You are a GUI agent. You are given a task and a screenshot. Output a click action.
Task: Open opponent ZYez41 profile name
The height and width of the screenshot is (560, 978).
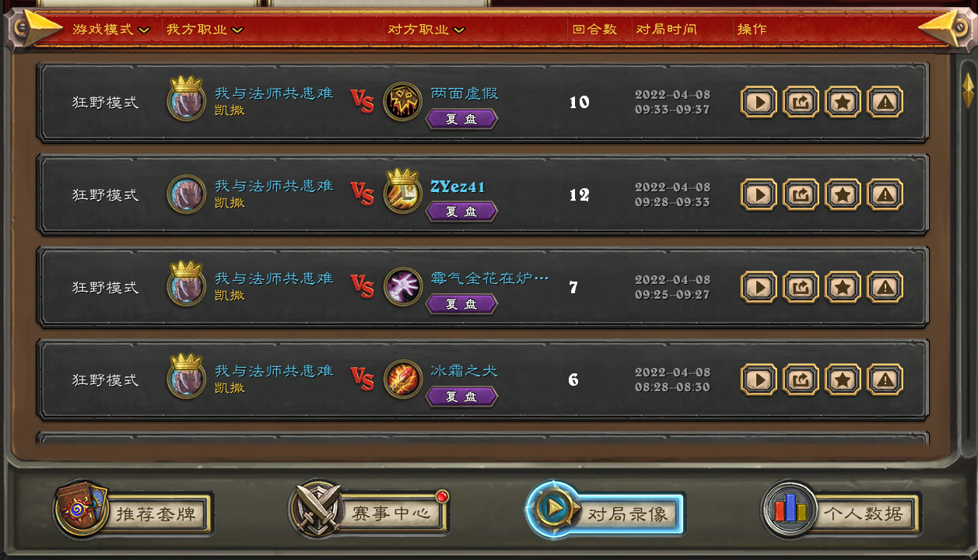tap(457, 187)
